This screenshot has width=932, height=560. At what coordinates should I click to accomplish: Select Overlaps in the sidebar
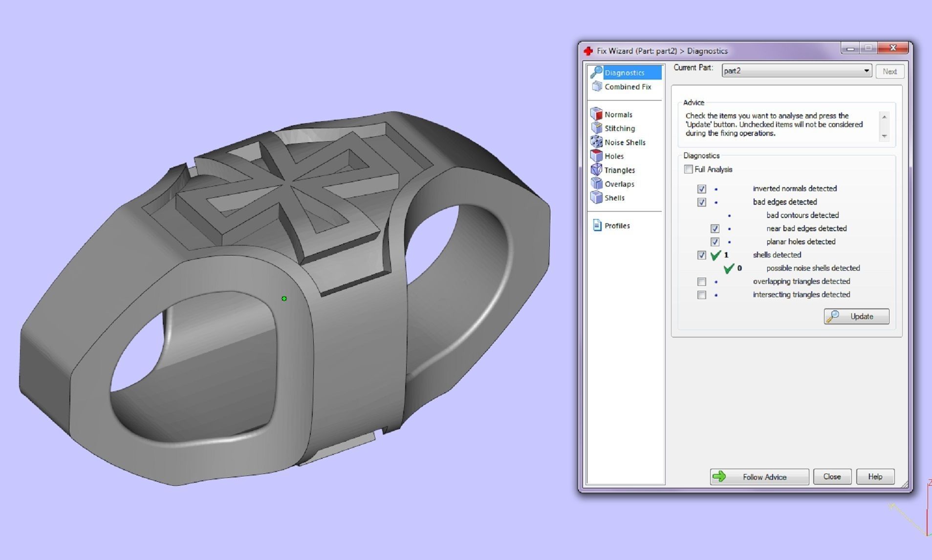pos(619,184)
